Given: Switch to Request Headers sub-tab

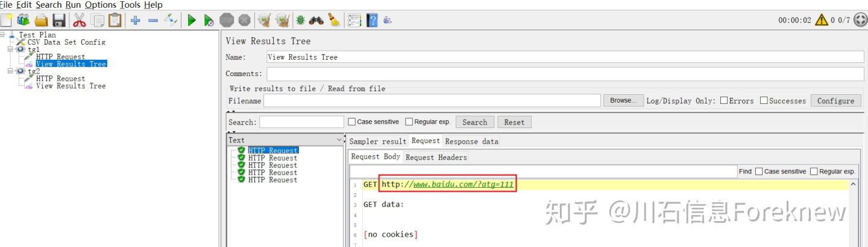Looking at the screenshot, I should 436,157.
